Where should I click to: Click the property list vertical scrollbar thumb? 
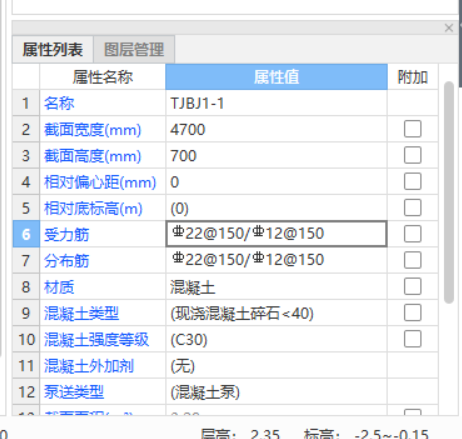click(449, 192)
